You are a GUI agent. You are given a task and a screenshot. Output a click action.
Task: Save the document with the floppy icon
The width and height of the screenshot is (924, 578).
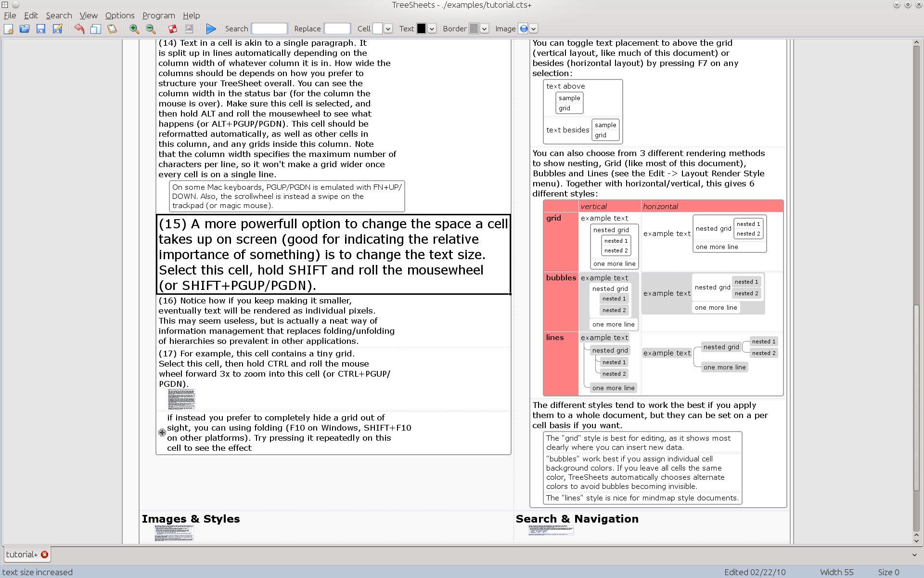coord(41,29)
